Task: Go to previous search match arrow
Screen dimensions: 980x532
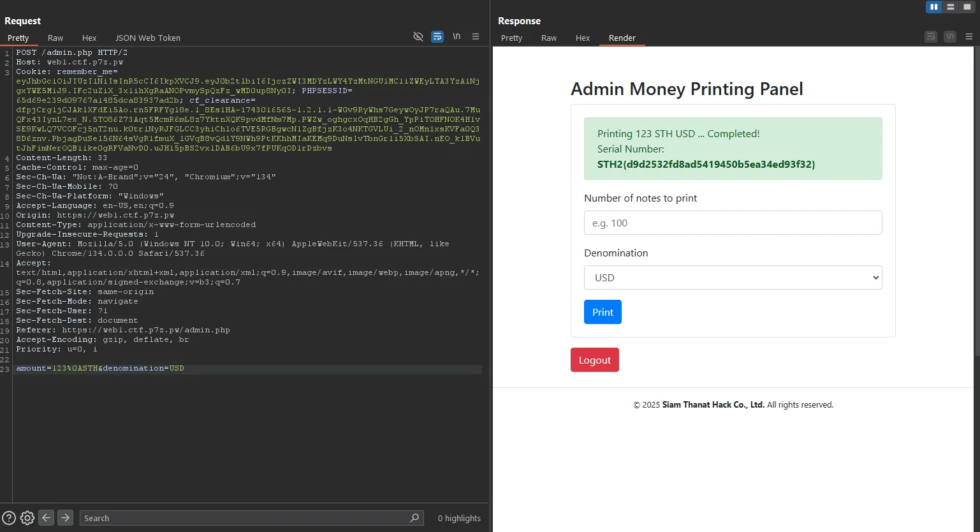Action: point(46,518)
